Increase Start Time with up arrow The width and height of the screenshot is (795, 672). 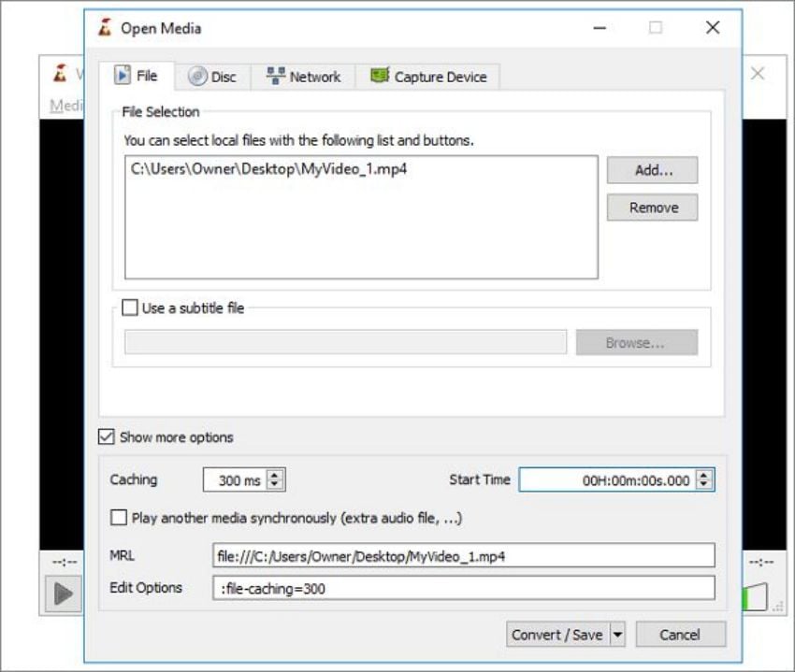click(703, 475)
